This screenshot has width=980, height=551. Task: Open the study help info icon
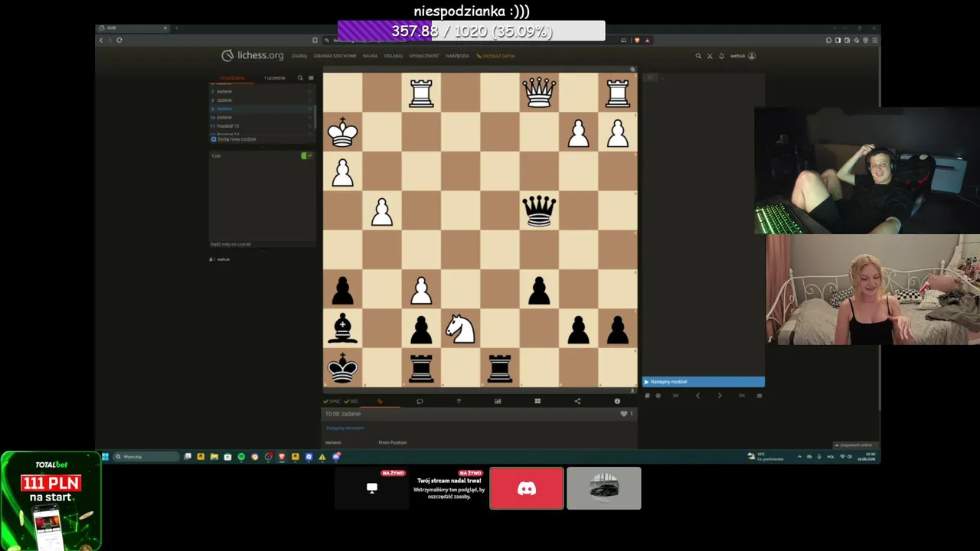617,401
